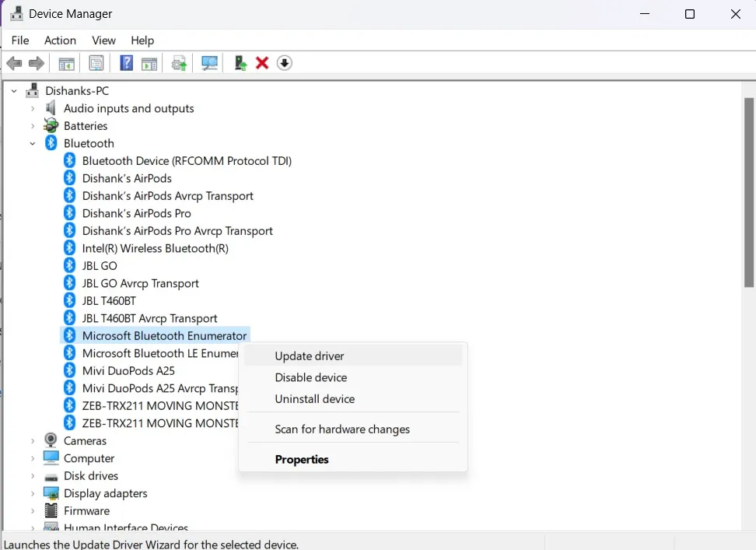Select JBL T460BT device

109,301
